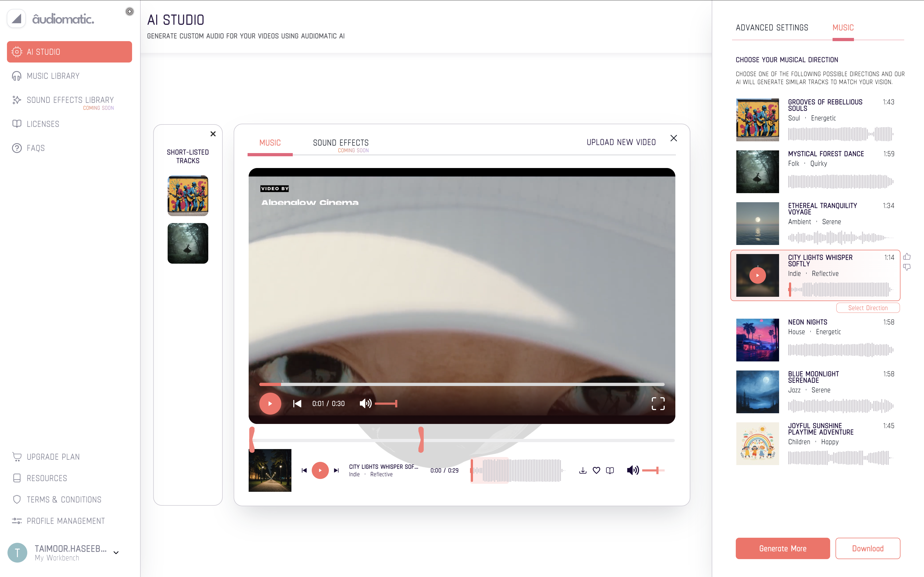Image resolution: width=924 pixels, height=577 pixels.
Task: Select the Mystical Forest Dance shortlisted thumbnail
Action: tap(188, 243)
